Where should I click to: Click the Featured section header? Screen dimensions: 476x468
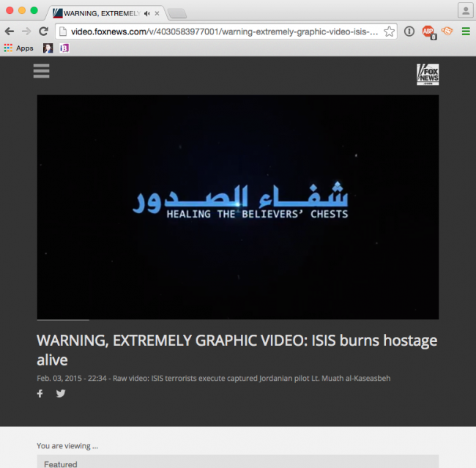[238, 461]
